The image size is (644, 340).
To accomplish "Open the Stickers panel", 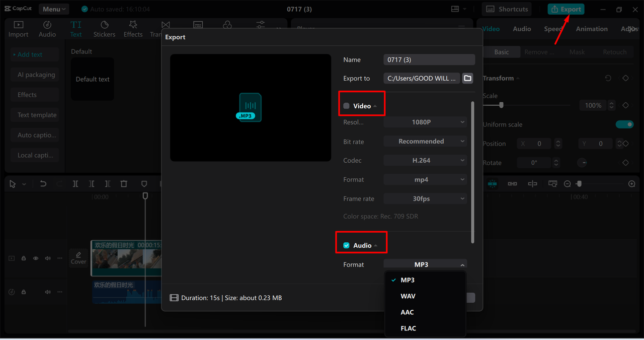I will pyautogui.click(x=104, y=29).
